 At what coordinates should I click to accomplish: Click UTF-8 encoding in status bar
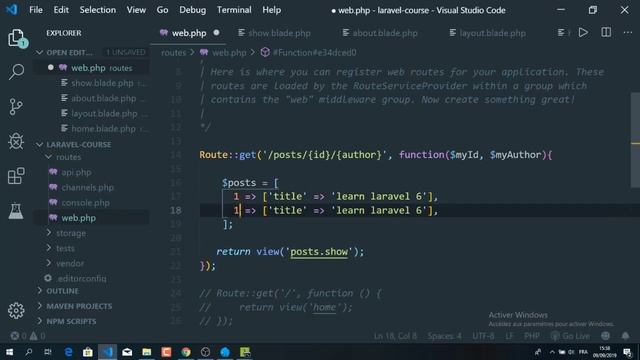[483, 336]
